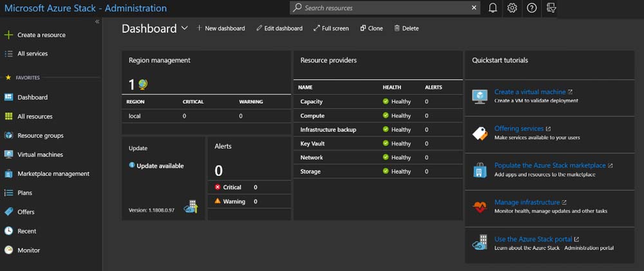Open Virtual machines in the sidebar
Viewport: 644px width, 271px height.
[x=40, y=154]
